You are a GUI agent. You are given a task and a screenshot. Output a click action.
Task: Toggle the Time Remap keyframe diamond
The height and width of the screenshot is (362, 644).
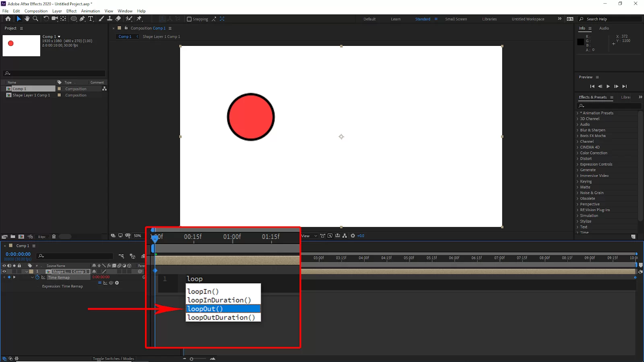9,277
